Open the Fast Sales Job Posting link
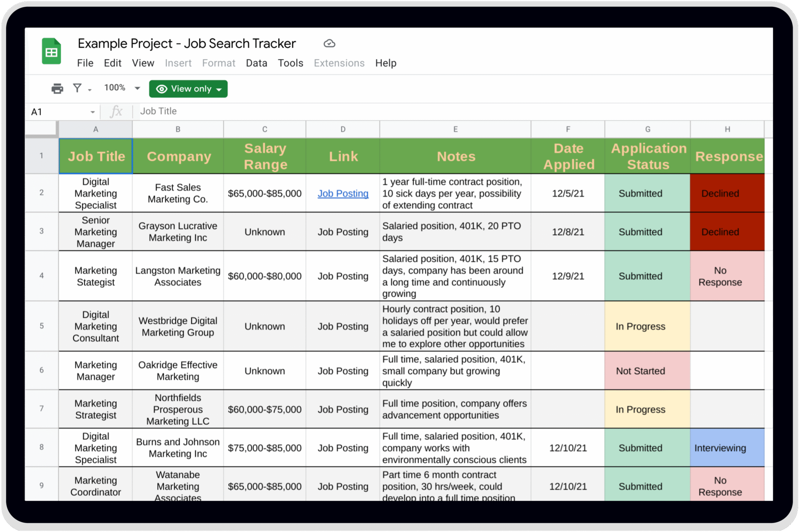799x532 pixels. coord(343,193)
